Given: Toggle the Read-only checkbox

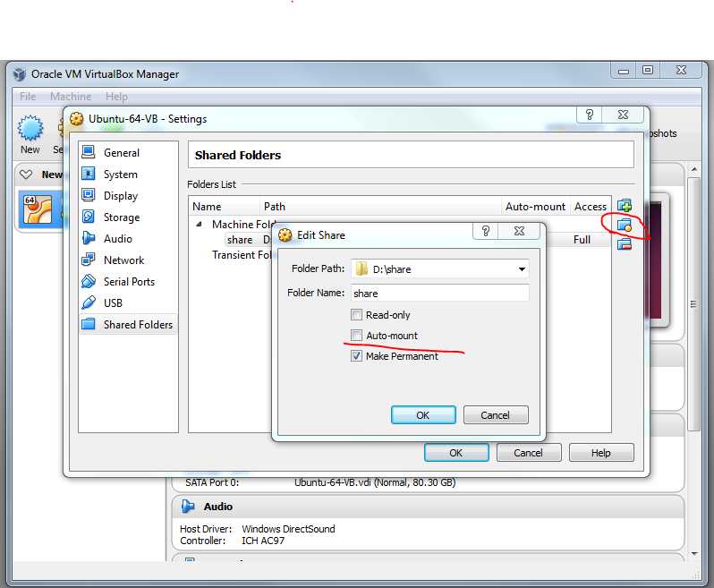Looking at the screenshot, I should [x=356, y=315].
